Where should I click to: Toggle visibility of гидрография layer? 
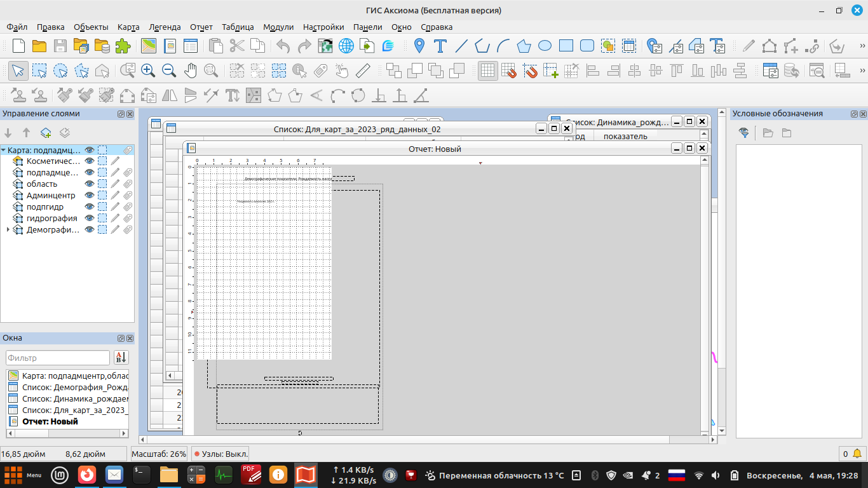(90, 219)
